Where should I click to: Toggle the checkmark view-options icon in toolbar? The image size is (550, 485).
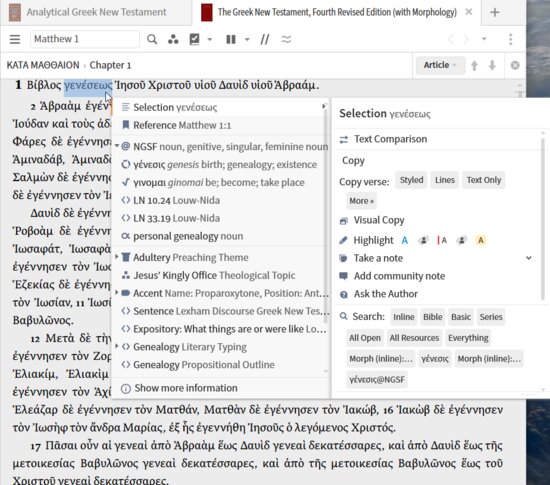click(194, 39)
